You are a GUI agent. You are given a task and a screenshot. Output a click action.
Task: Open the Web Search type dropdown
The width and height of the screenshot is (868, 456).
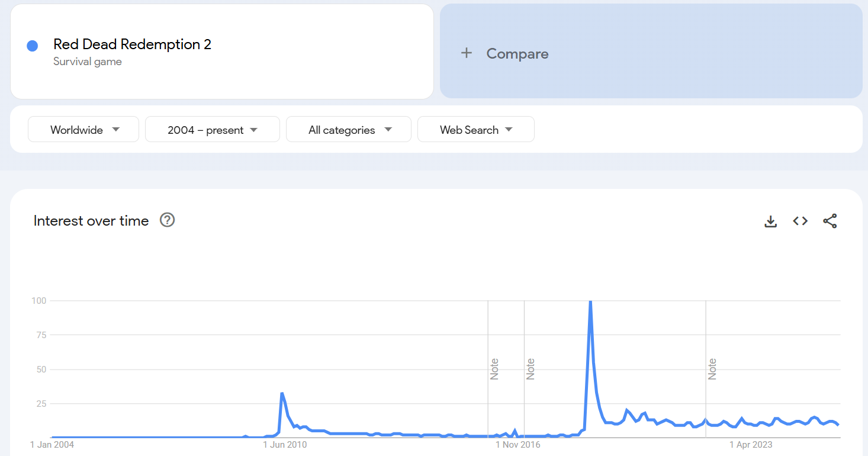pyautogui.click(x=476, y=130)
